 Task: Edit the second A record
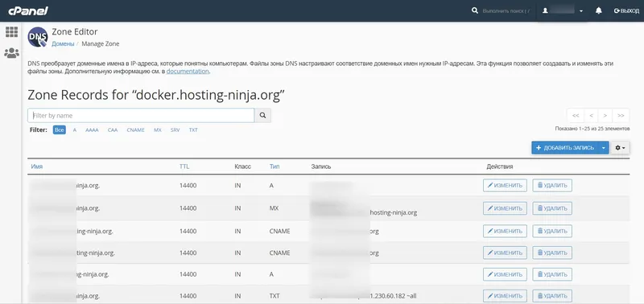click(505, 274)
